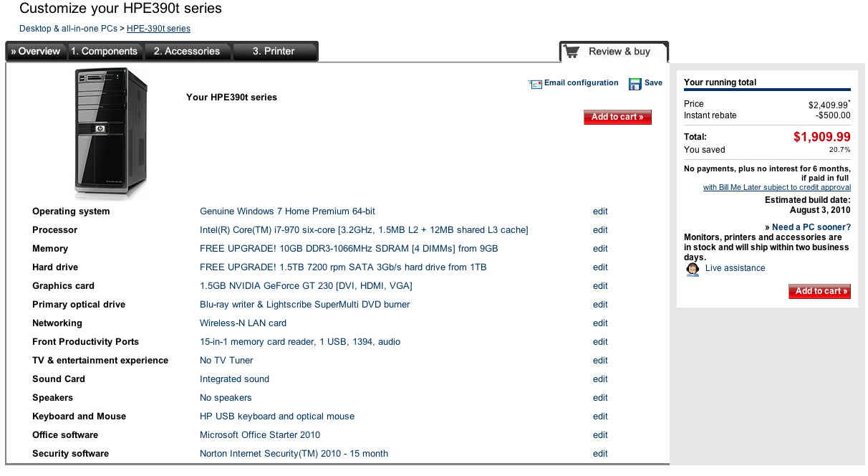Edit the Primary optical drive
Viewport: 868px width, 476px height.
[600, 305]
